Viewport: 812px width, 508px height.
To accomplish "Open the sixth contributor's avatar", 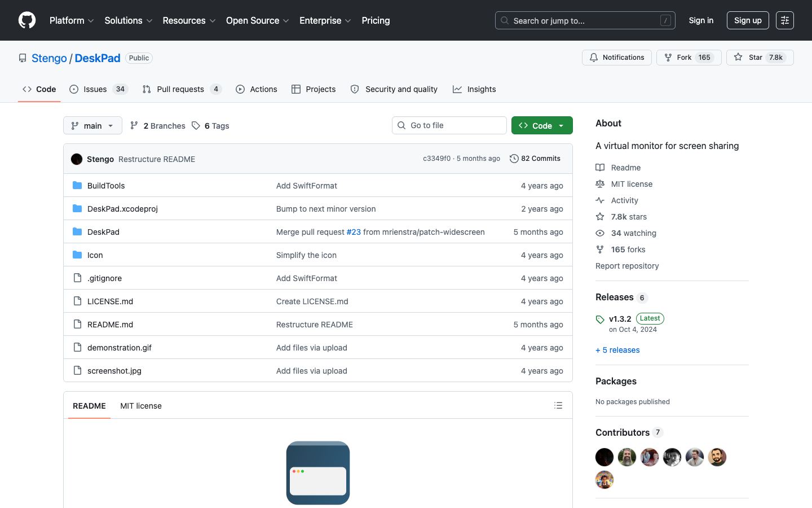I will pyautogui.click(x=717, y=457).
